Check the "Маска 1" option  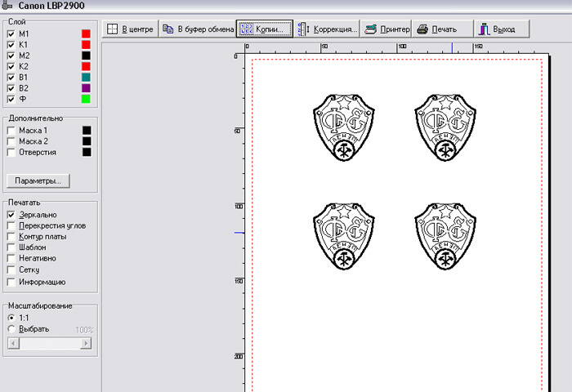tap(11, 130)
